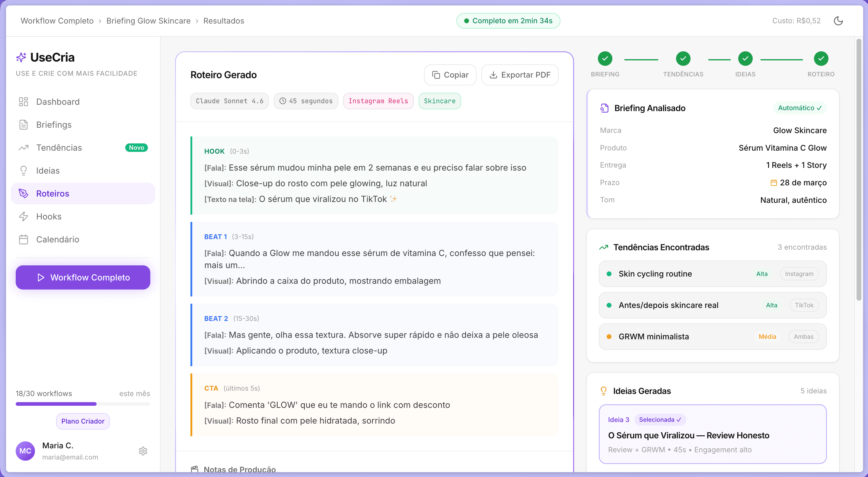Click the UseCria sparkle logo
This screenshot has height=477, width=868.
coord(21,57)
